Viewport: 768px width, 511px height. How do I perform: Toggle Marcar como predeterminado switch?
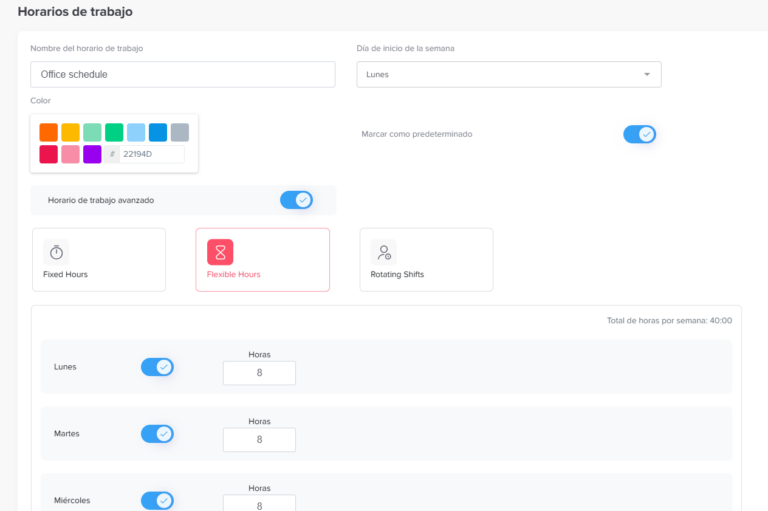pyautogui.click(x=639, y=134)
